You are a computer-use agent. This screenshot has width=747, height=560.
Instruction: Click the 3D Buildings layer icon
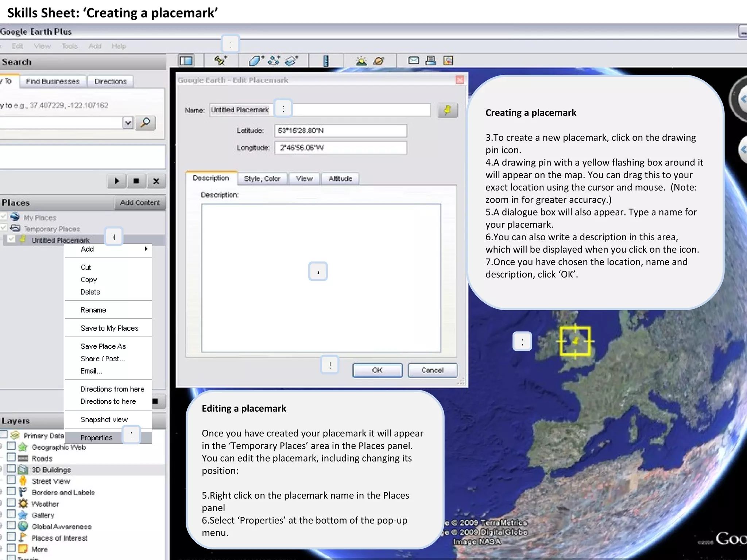[x=23, y=470]
